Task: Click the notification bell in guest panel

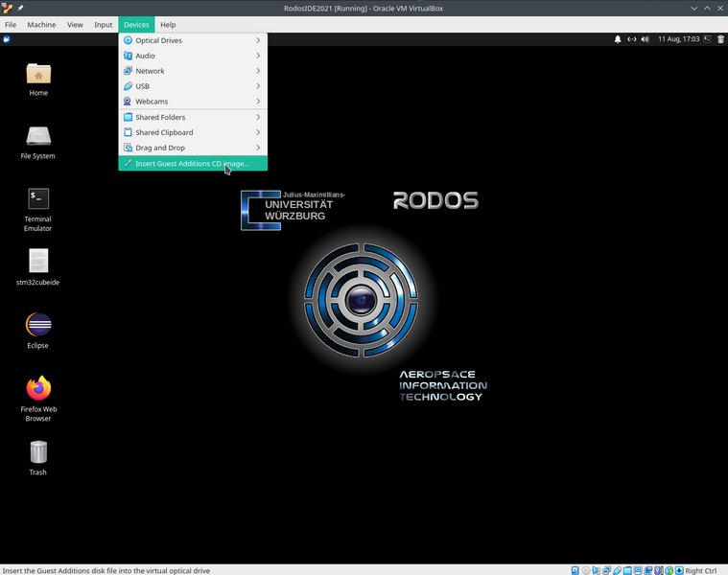Action: click(618, 39)
